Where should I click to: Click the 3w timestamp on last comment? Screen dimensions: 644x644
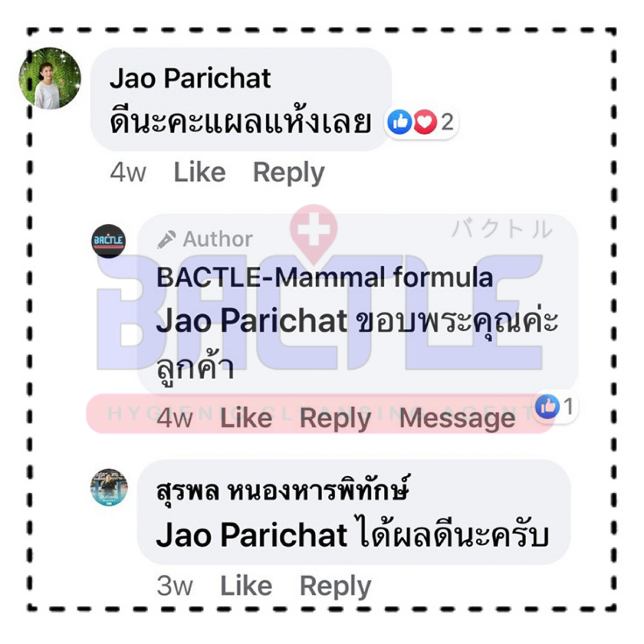click(174, 586)
